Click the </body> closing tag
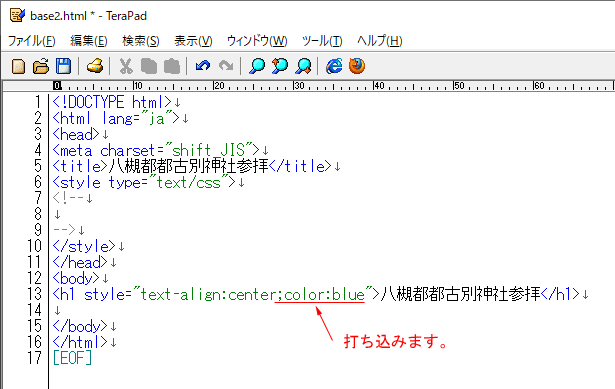The image size is (615, 389). click(80, 326)
